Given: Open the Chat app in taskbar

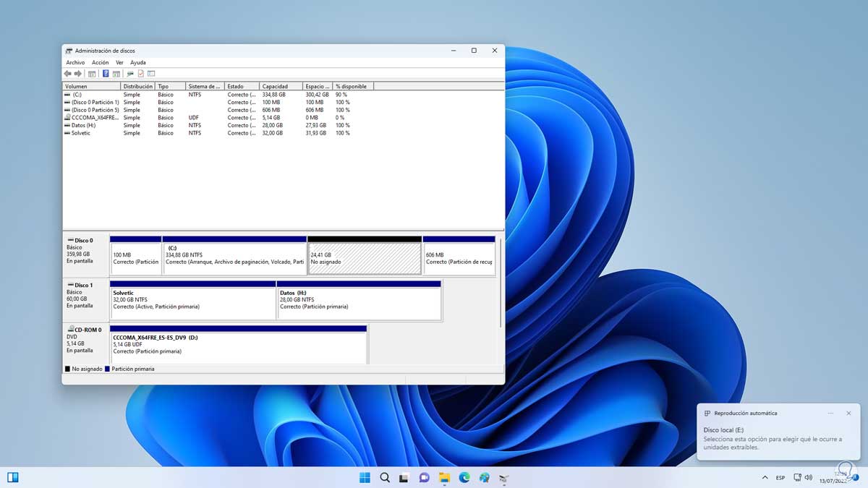Looking at the screenshot, I should (x=425, y=478).
